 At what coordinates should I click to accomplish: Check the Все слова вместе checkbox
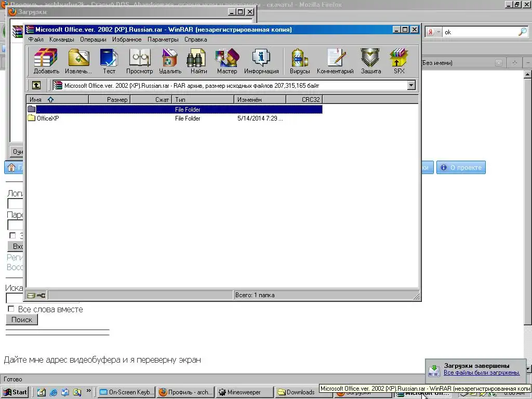(x=11, y=309)
